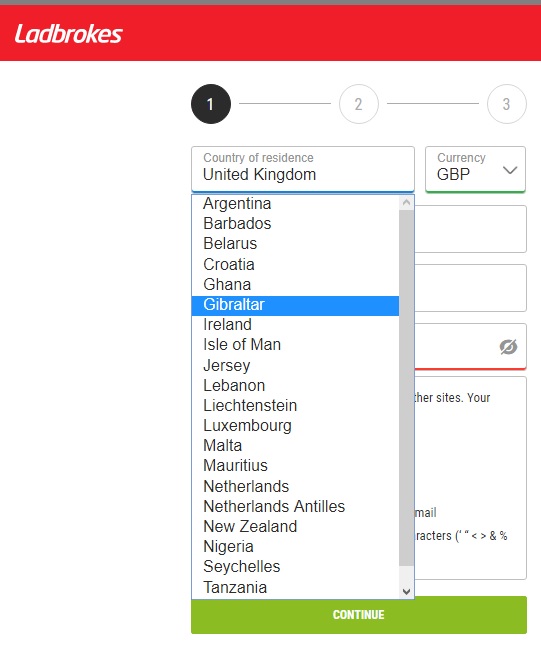Select Argentina from the dropdown list
541x651 pixels.
295,204
